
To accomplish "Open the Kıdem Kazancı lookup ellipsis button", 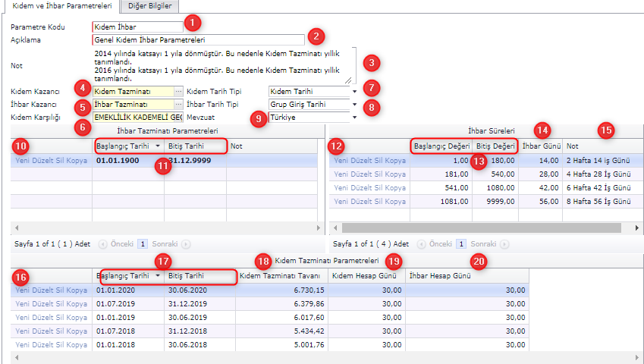I will point(178,91).
